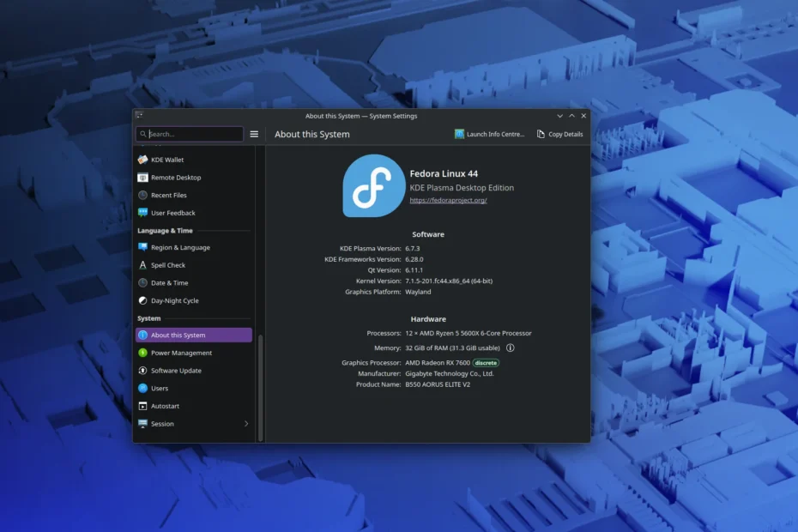
Task: Open Recent Files clock icon
Action: pyautogui.click(x=142, y=195)
